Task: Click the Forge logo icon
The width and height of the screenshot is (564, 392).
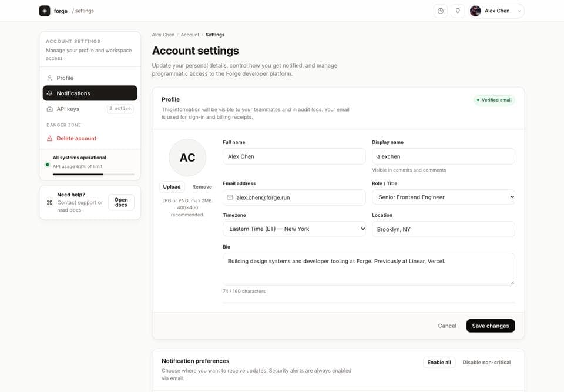Action: coord(45,11)
